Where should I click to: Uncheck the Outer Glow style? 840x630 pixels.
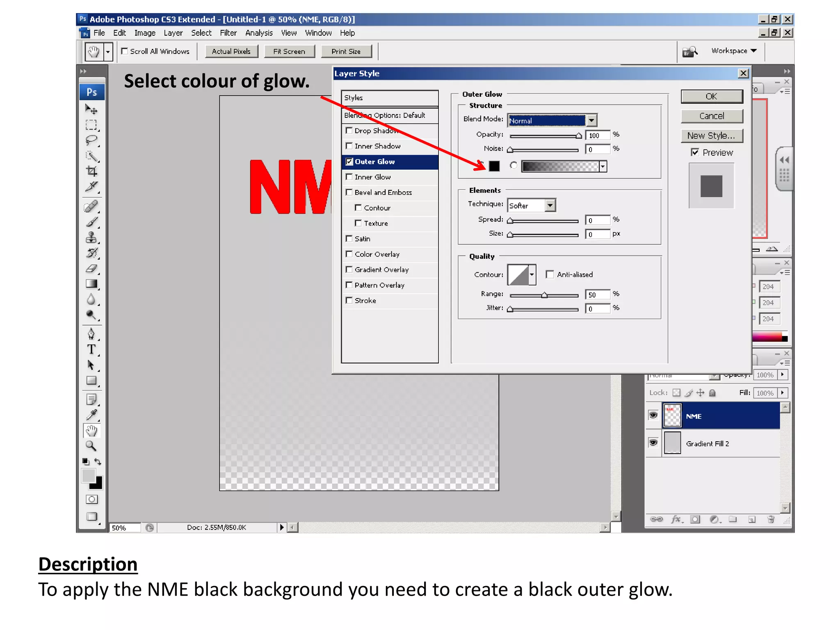pos(349,162)
